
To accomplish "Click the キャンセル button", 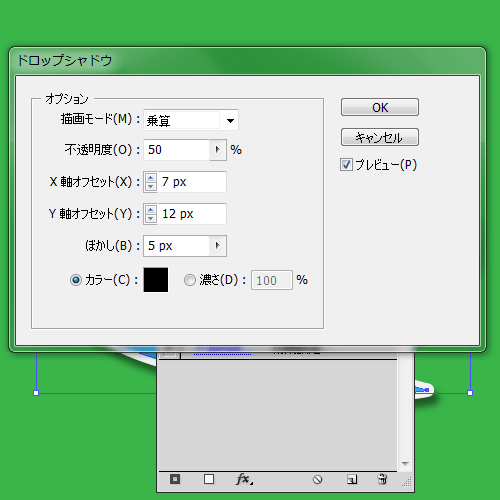I will tap(380, 137).
